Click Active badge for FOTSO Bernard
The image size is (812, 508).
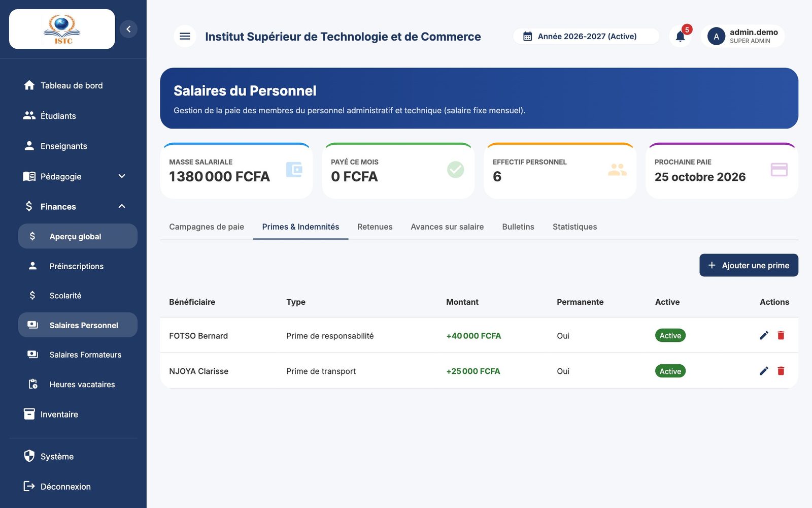670,335
